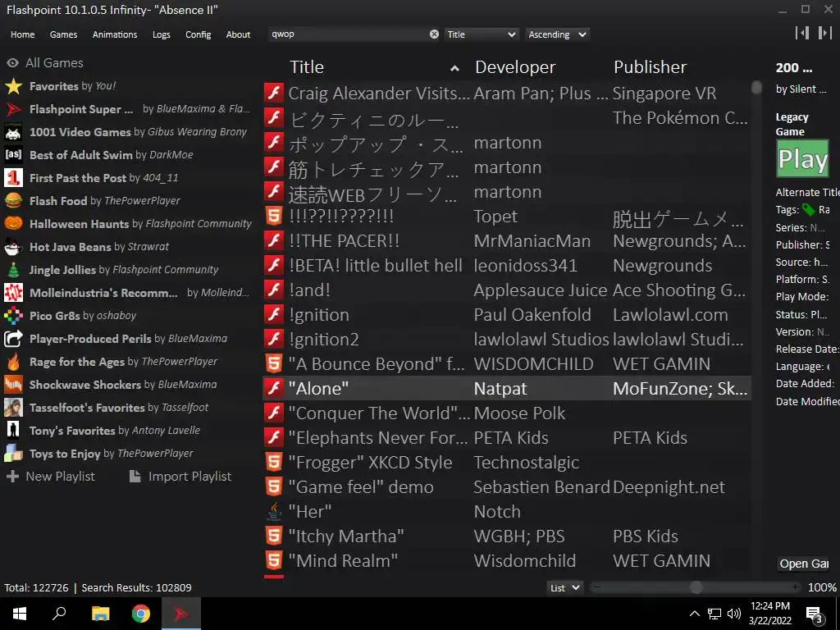Viewport: 840px width, 630px height.
Task: Click the game list vertical scrollbar thumb
Action: click(756, 87)
